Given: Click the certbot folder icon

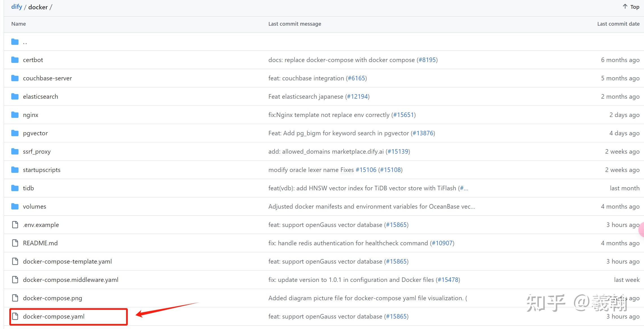Looking at the screenshot, I should [x=15, y=60].
